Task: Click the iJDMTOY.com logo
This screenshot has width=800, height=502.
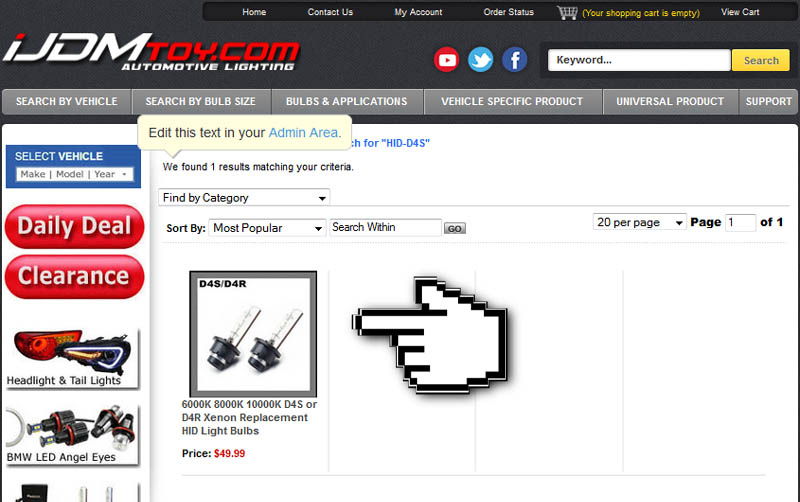Action: [152, 53]
